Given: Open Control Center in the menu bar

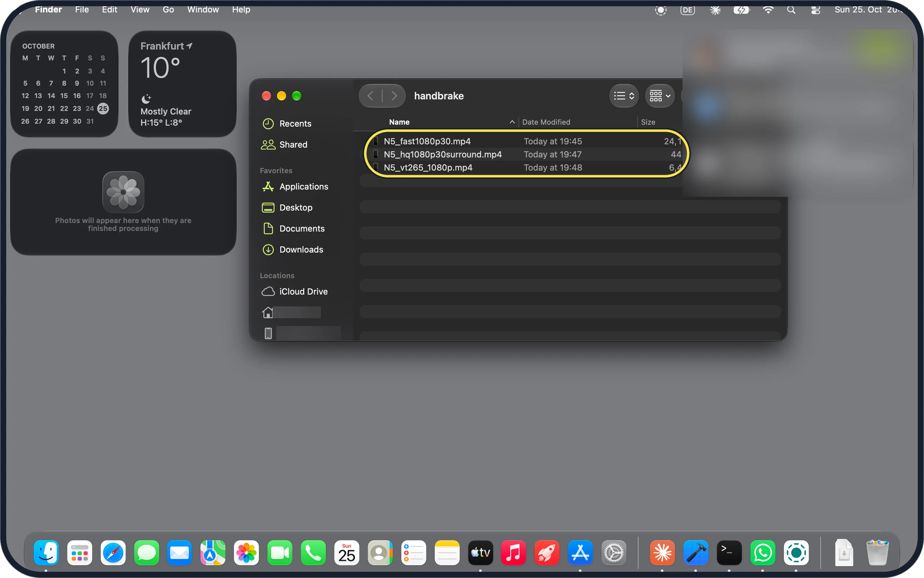Looking at the screenshot, I should pos(815,10).
